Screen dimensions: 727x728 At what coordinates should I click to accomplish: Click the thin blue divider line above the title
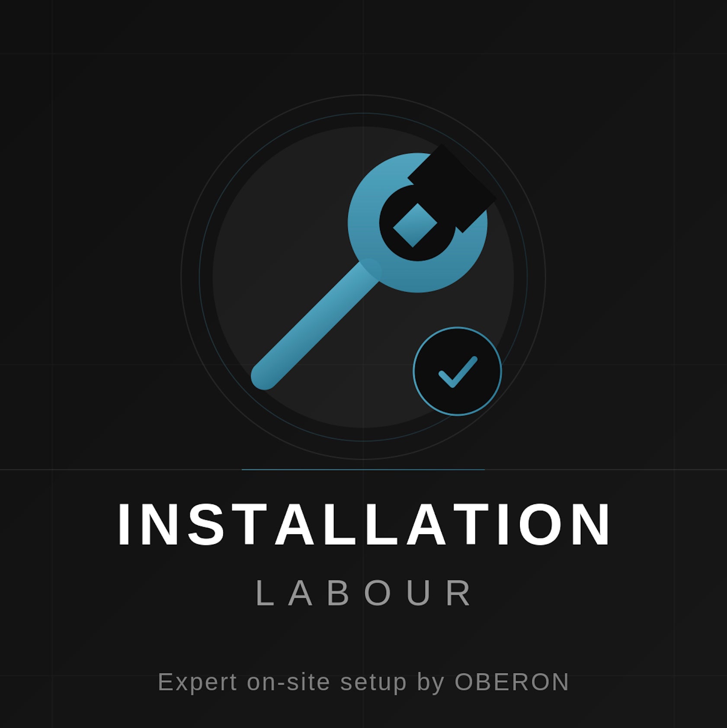pos(363,469)
